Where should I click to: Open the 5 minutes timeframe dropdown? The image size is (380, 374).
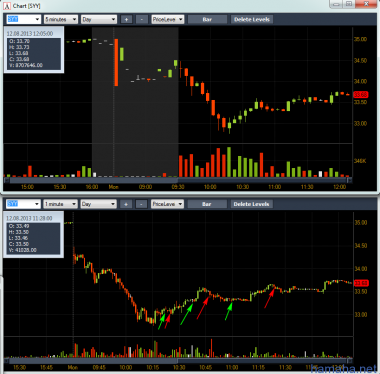pos(61,19)
